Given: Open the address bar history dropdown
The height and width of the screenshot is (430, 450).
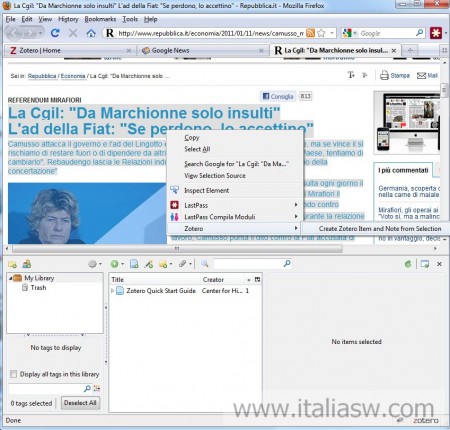Looking at the screenshot, I should [x=332, y=33].
